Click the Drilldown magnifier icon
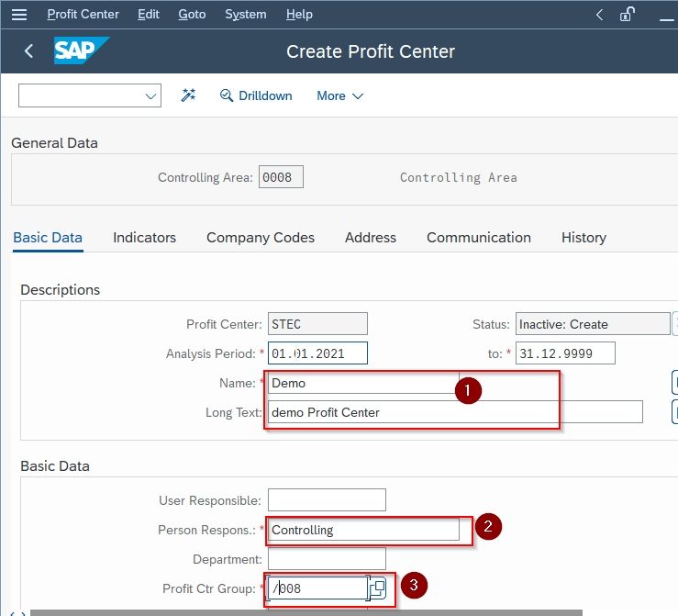This screenshot has width=678, height=616. click(x=226, y=95)
